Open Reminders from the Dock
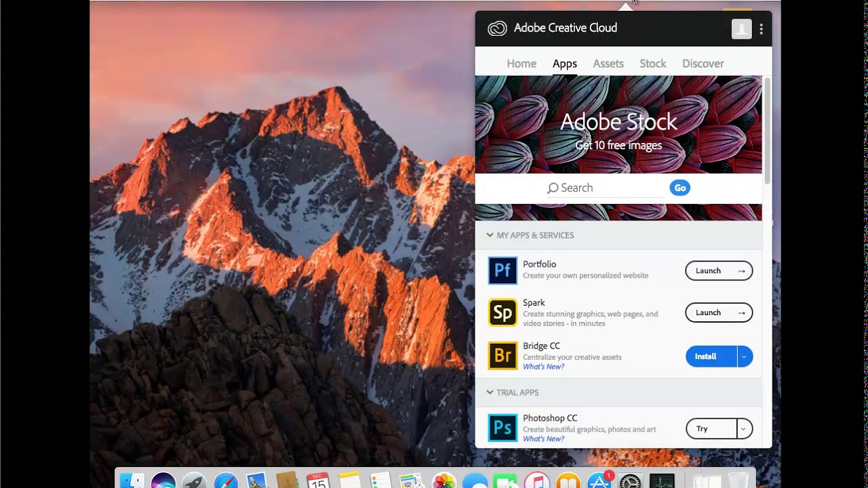 click(x=380, y=480)
